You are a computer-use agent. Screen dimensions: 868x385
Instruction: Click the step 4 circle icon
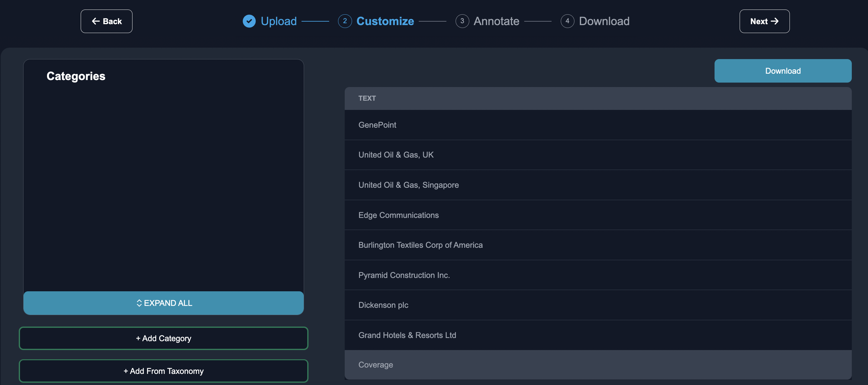[x=567, y=21]
